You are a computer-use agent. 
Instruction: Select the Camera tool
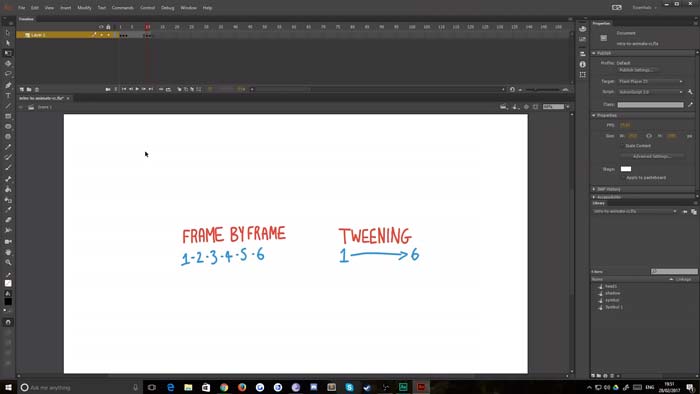coord(8,241)
